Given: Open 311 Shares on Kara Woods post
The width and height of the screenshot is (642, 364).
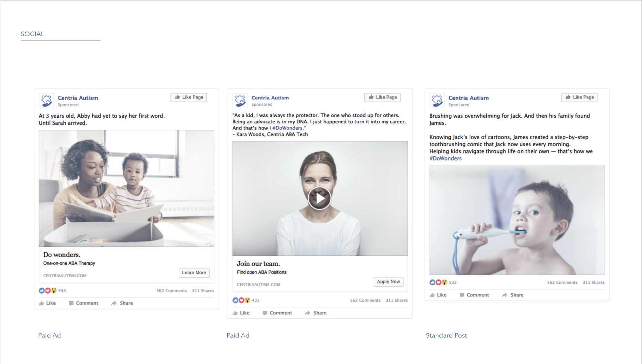Looking at the screenshot, I should [397, 300].
